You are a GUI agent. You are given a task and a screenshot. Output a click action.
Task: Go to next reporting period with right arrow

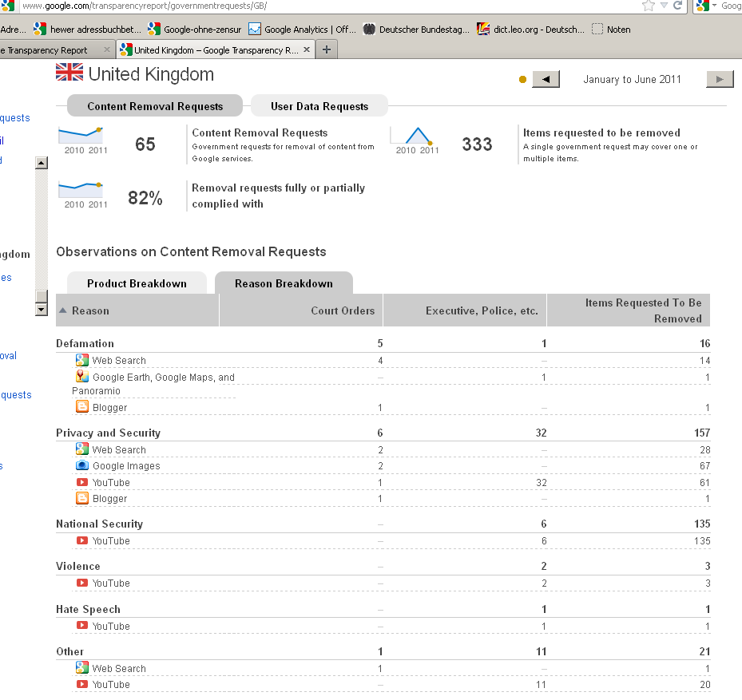tap(720, 79)
